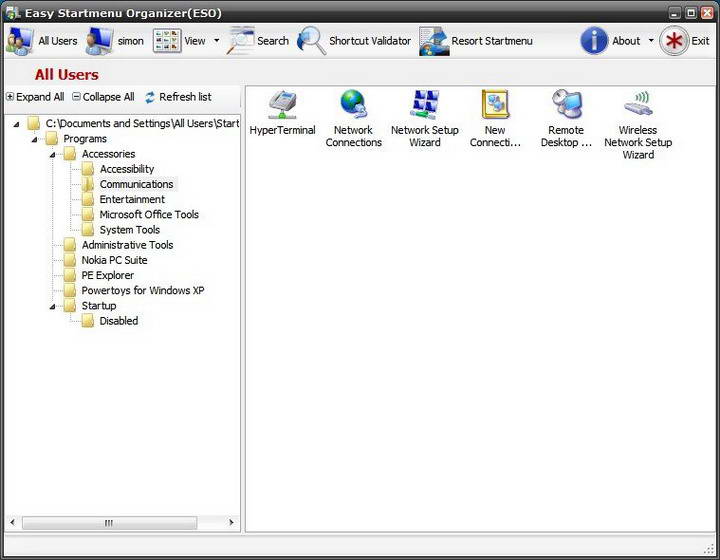Click the Search toolbar label
Image resolution: width=720 pixels, height=560 pixels.
pos(273,41)
